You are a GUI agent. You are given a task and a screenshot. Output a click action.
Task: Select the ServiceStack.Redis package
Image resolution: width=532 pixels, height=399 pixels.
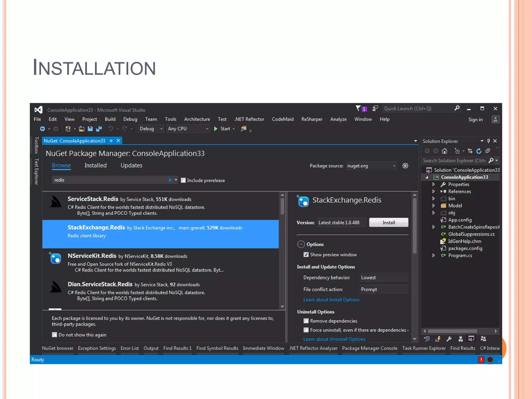(x=161, y=206)
